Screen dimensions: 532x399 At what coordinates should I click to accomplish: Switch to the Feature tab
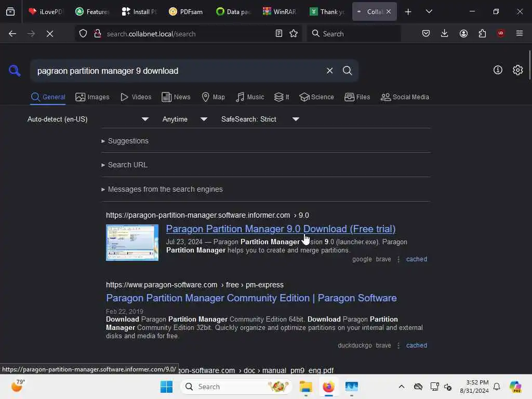click(x=92, y=11)
